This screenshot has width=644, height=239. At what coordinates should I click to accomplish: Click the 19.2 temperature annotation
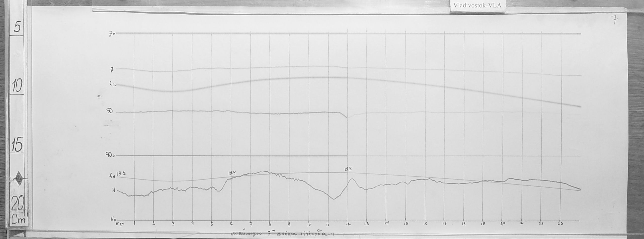pos(121,174)
